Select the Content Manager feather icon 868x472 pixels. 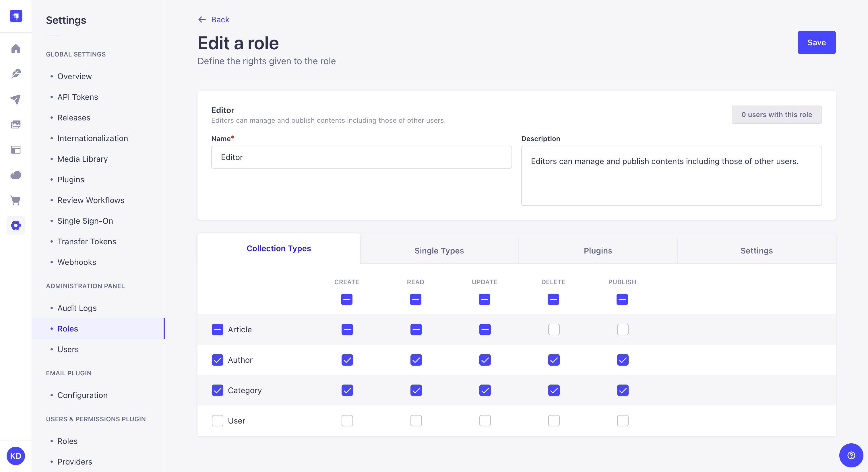click(15, 74)
